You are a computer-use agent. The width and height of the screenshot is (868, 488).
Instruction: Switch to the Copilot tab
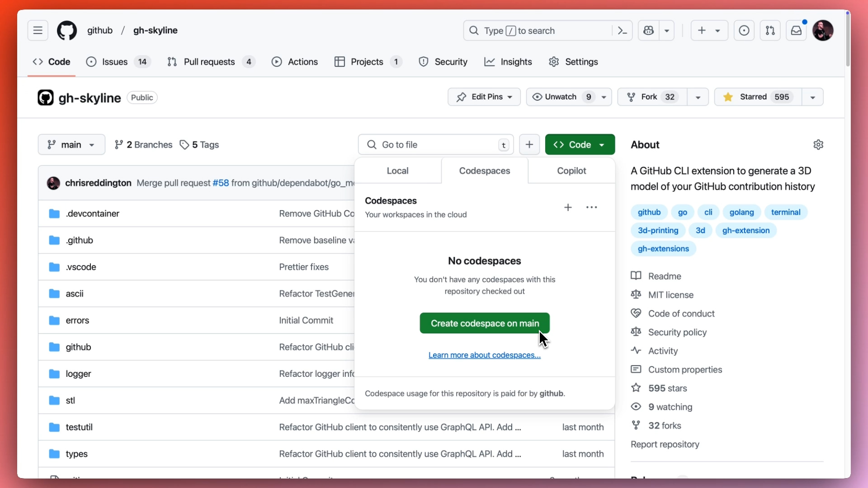(571, 171)
